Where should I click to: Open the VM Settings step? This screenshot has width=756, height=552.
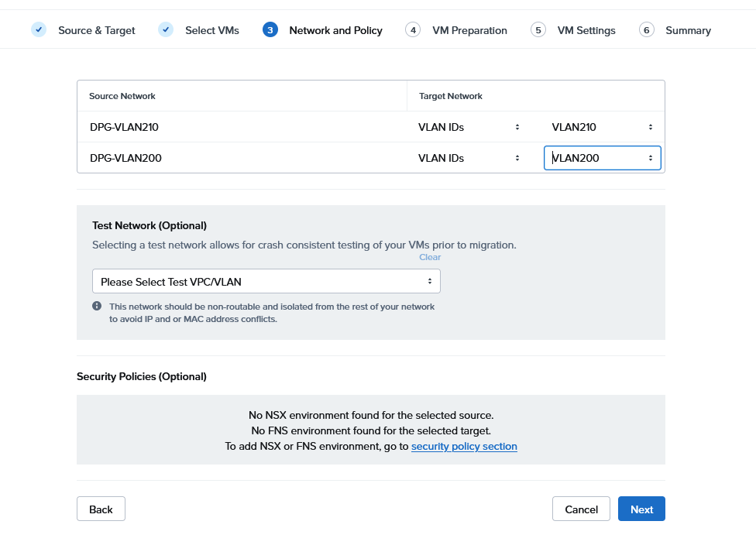click(x=586, y=30)
